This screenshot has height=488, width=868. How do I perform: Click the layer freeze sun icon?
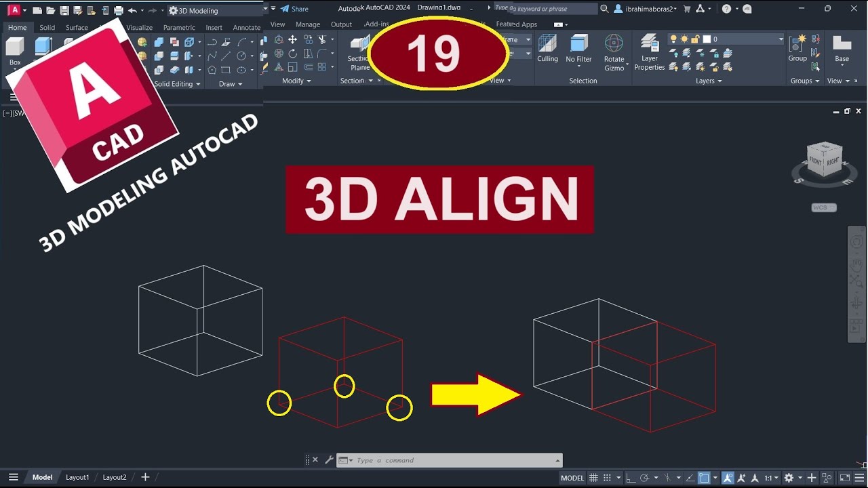(684, 39)
